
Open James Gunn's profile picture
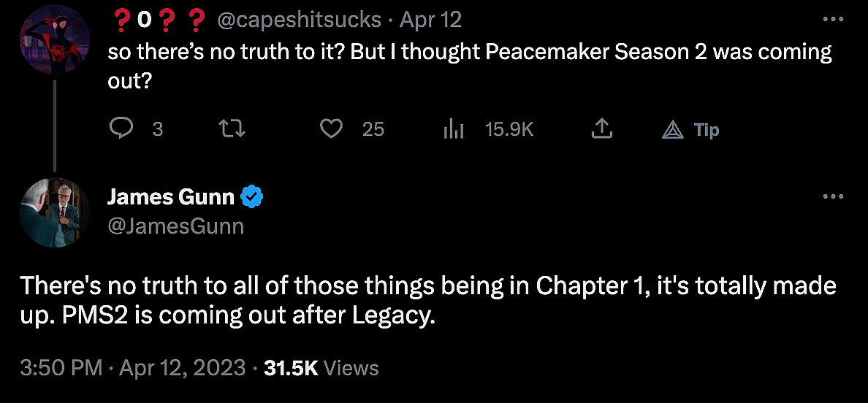coord(53,212)
